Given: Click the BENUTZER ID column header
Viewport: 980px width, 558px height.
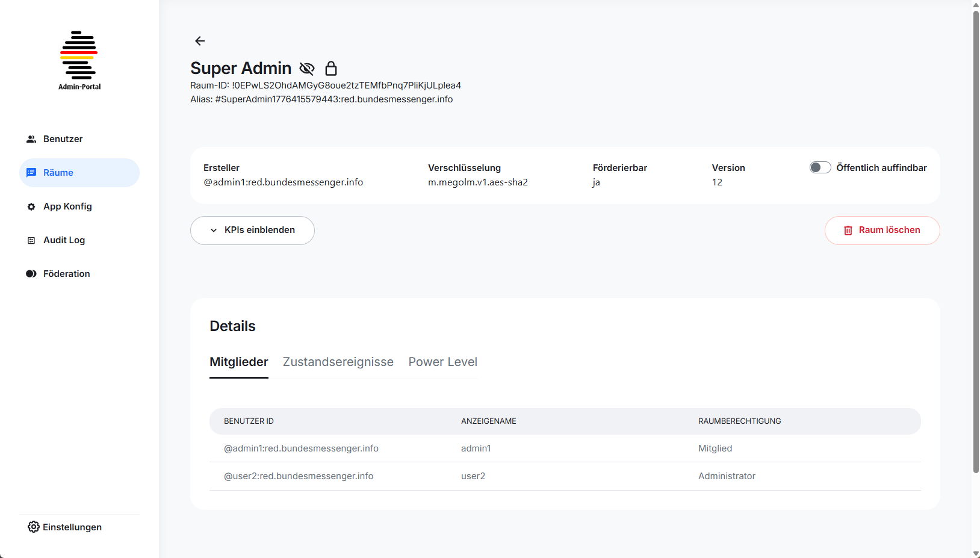Looking at the screenshot, I should click(x=249, y=421).
